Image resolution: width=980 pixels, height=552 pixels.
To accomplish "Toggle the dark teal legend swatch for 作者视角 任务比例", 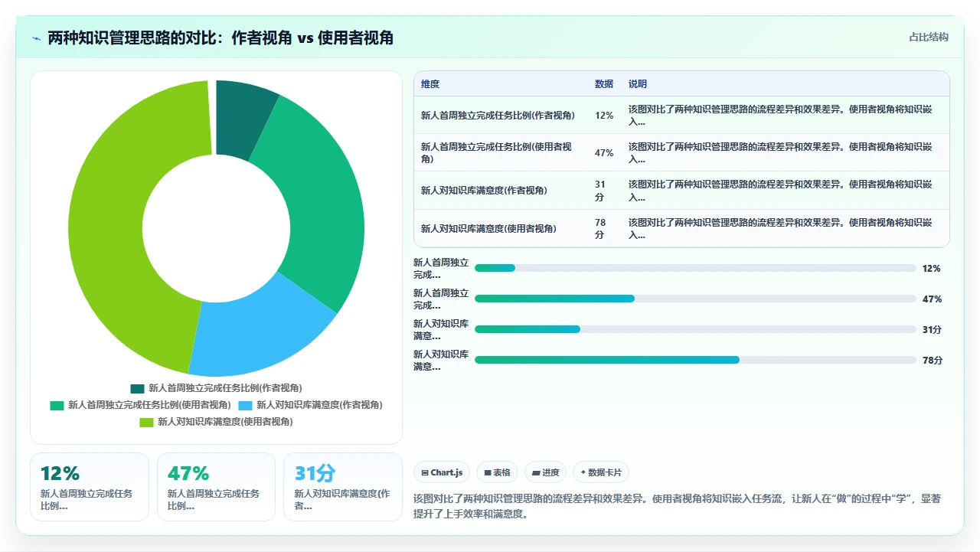I will tap(137, 388).
